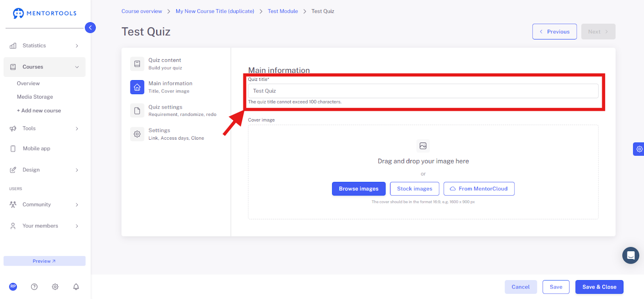Click the Previous button

(x=555, y=32)
